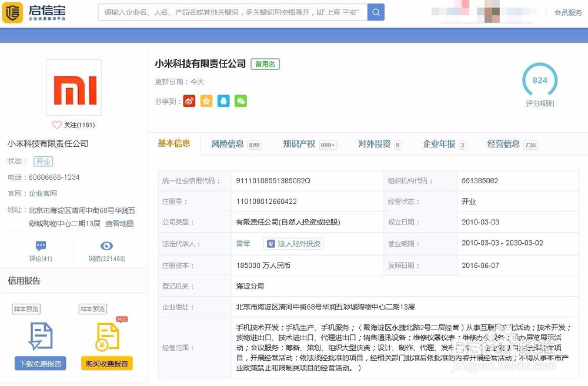588x386 pixels.
Task: Click registration number 110108012660422
Action: pyautogui.click(x=266, y=202)
